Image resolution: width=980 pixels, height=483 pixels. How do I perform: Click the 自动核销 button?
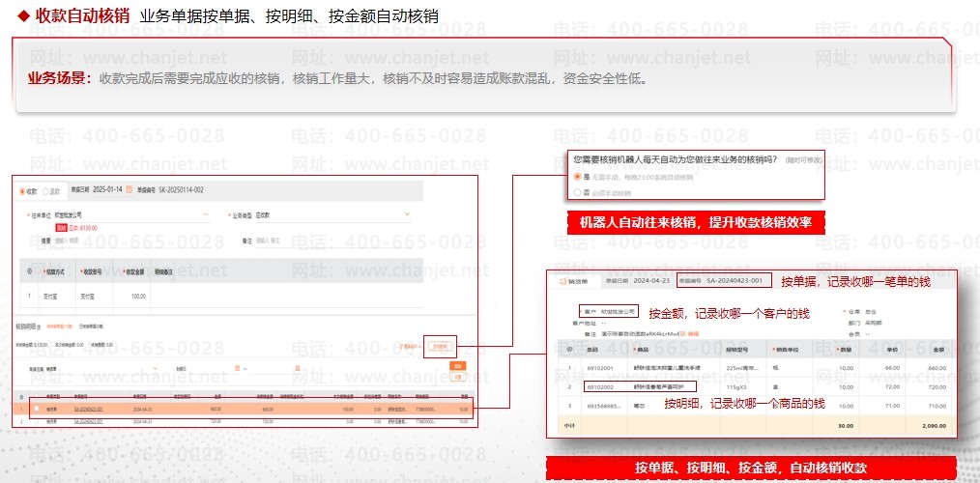coord(439,346)
